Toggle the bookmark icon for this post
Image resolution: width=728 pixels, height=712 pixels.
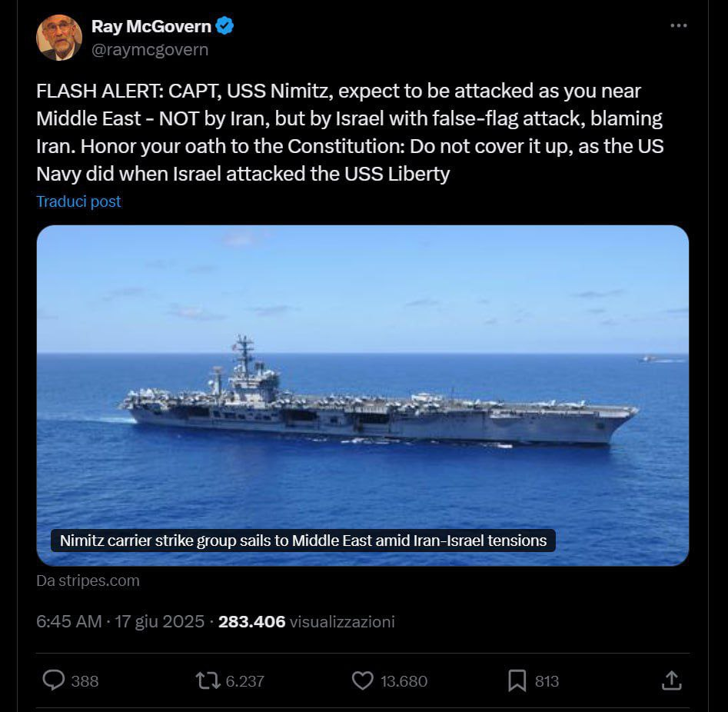(x=517, y=681)
